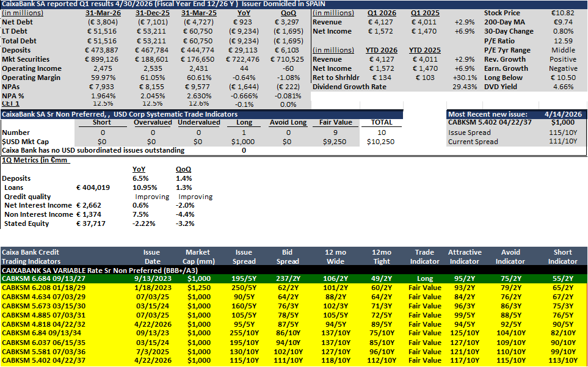Select the Short Indicator 113/10Y cell
588x367 pixels.
click(x=563, y=361)
